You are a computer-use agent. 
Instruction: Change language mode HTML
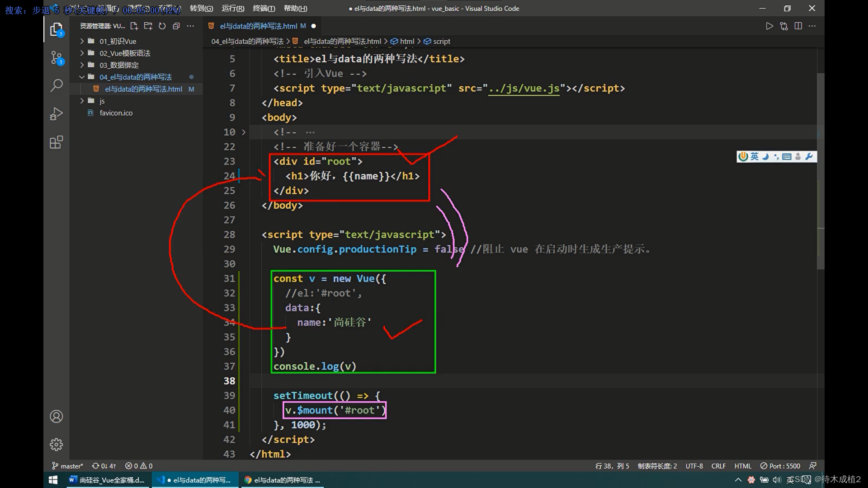pos(743,466)
